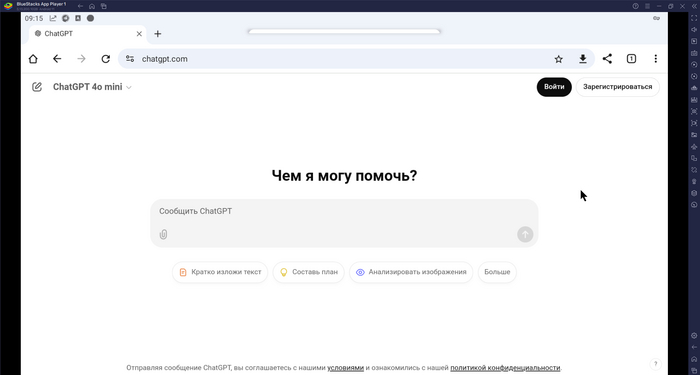Viewport: 700px width, 375px height.
Task: Click the Зарегистрироваться sign-up button
Action: [x=617, y=87]
